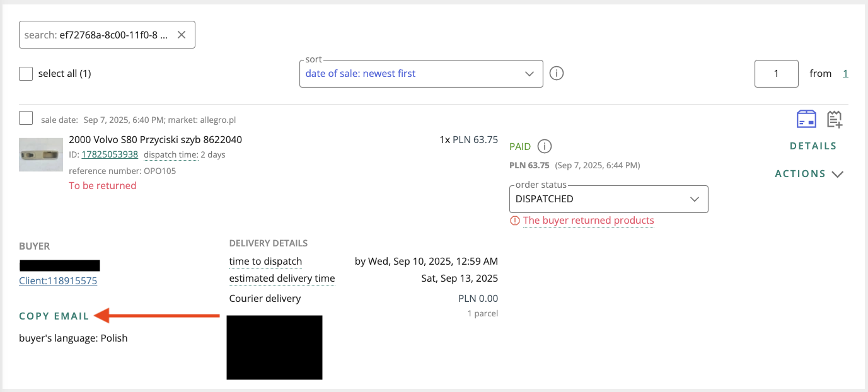Go to last page link 1
Image resolution: width=868 pixels, height=392 pixels.
click(845, 74)
